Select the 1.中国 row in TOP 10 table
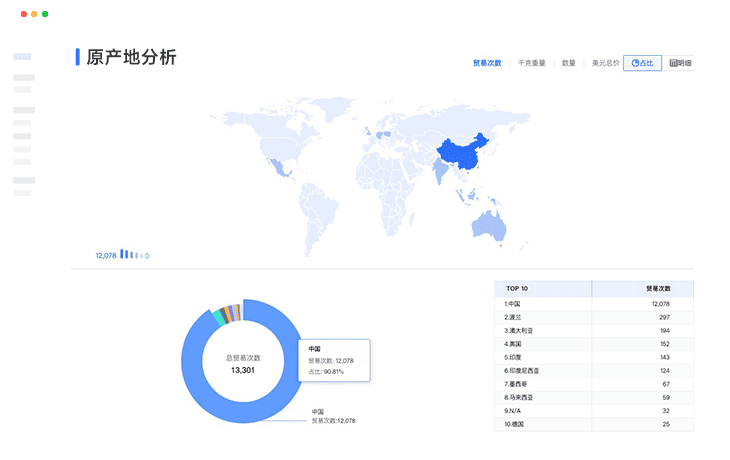This screenshot has width=730, height=460. coord(593,303)
